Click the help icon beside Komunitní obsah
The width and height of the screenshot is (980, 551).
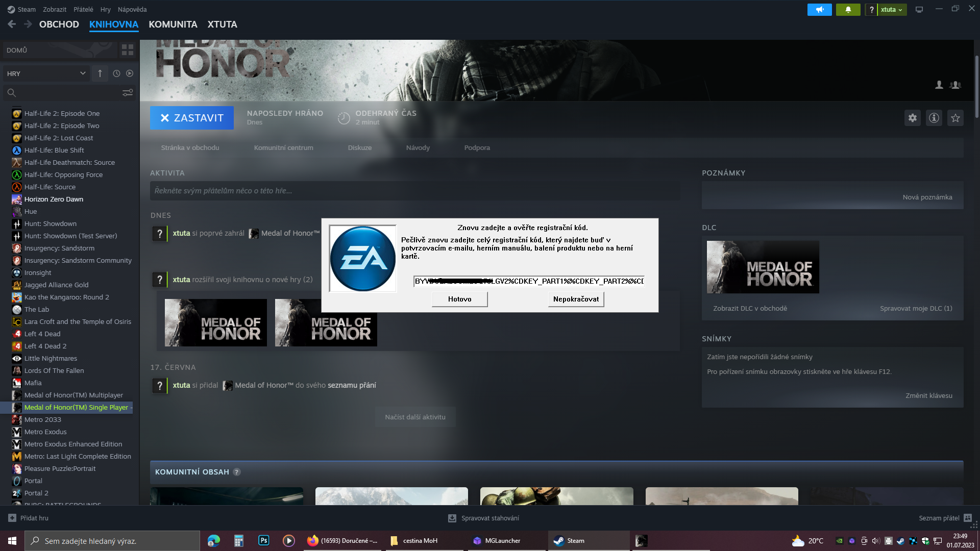[237, 472]
